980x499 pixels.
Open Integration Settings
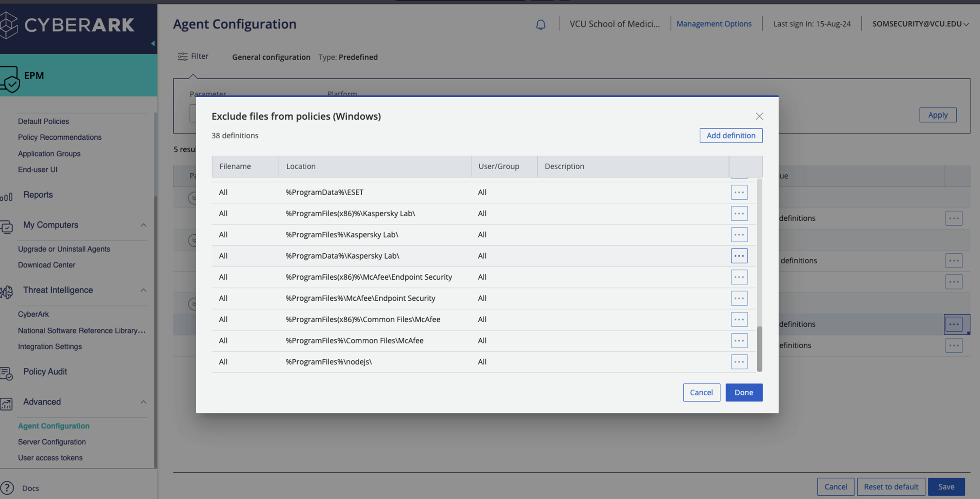coord(50,346)
